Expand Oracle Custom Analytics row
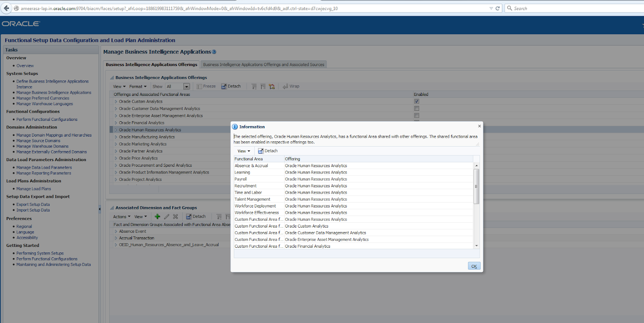 click(x=116, y=101)
